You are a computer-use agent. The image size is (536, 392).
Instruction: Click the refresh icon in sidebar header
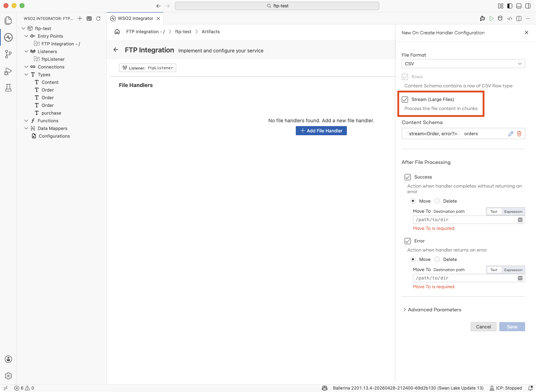pyautogui.click(x=98, y=19)
